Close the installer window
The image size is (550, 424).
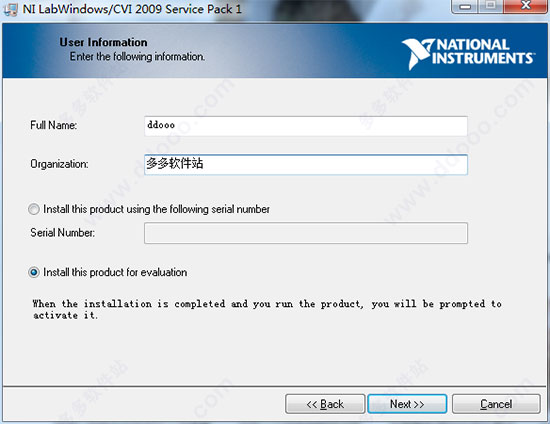pos(525,6)
